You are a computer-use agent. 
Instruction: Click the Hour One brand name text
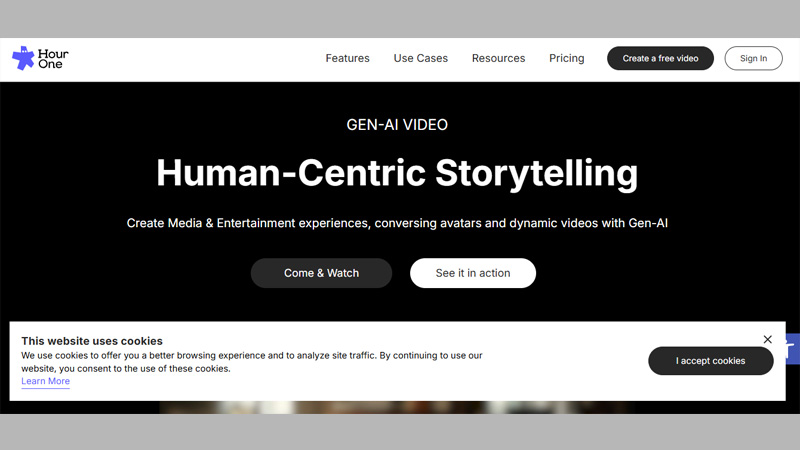pos(55,58)
